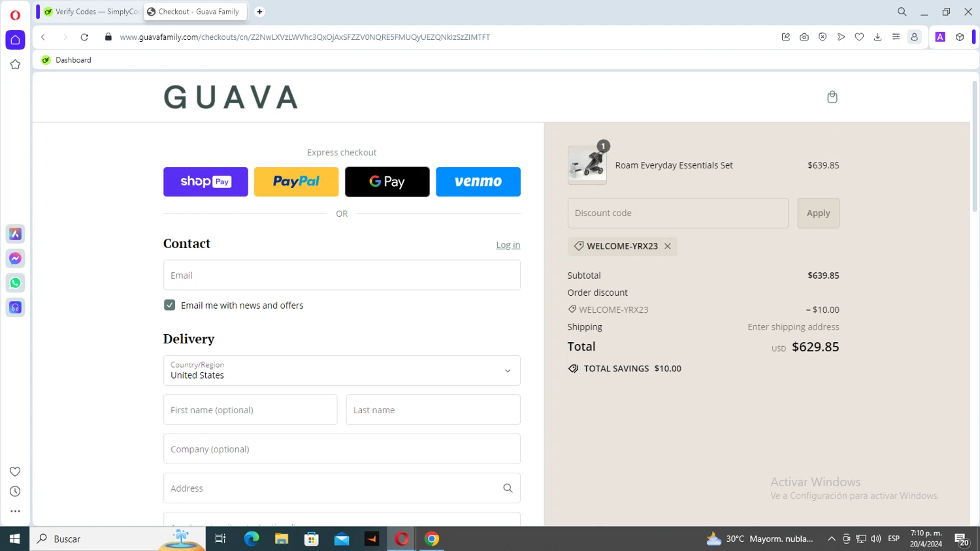The height and width of the screenshot is (551, 980).
Task: Open Microsoft Edge from the taskbar
Action: pos(252,539)
